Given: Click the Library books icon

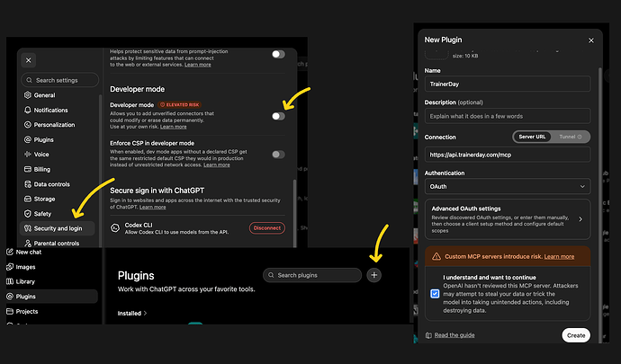Looking at the screenshot, I should tap(10, 281).
